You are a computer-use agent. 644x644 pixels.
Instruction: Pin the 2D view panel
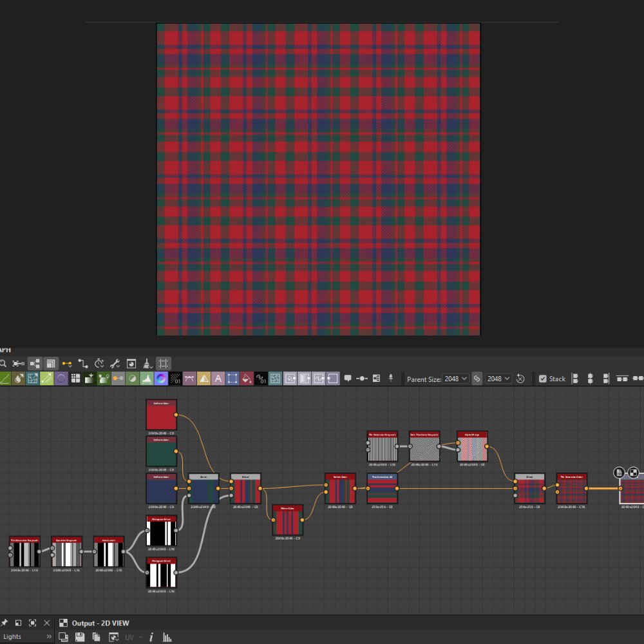click(x=4, y=623)
